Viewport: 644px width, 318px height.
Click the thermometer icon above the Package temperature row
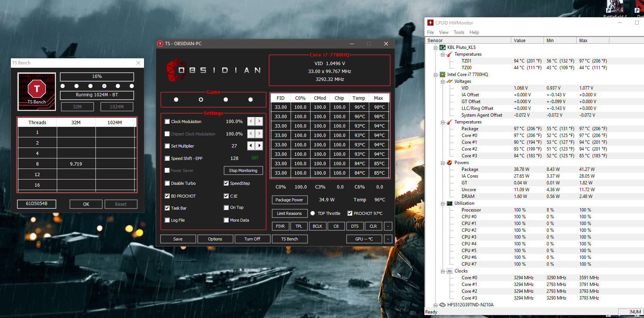point(449,122)
